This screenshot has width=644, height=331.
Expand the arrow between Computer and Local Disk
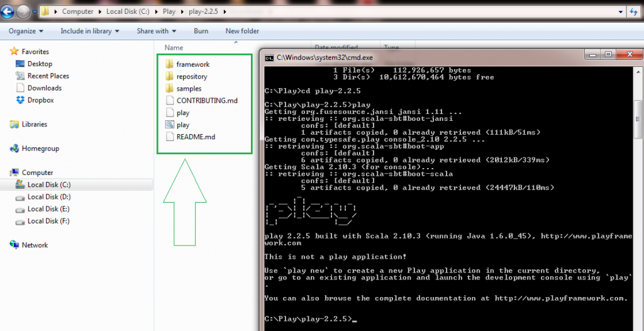coord(100,11)
